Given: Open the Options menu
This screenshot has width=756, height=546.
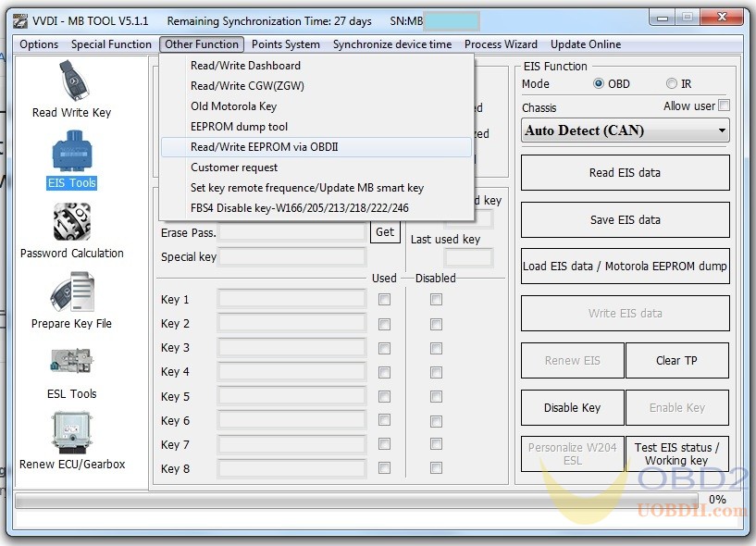Looking at the screenshot, I should click(x=39, y=44).
